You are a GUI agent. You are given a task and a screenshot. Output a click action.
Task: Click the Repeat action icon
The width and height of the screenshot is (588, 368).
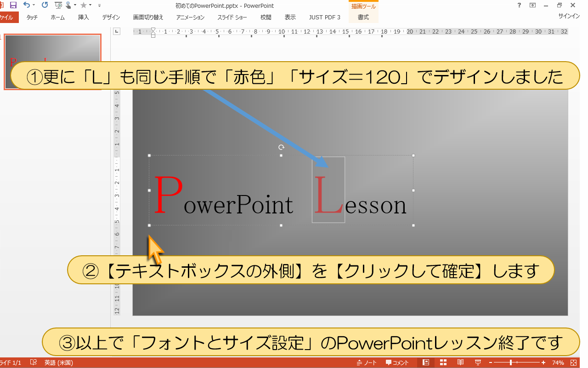45,6
